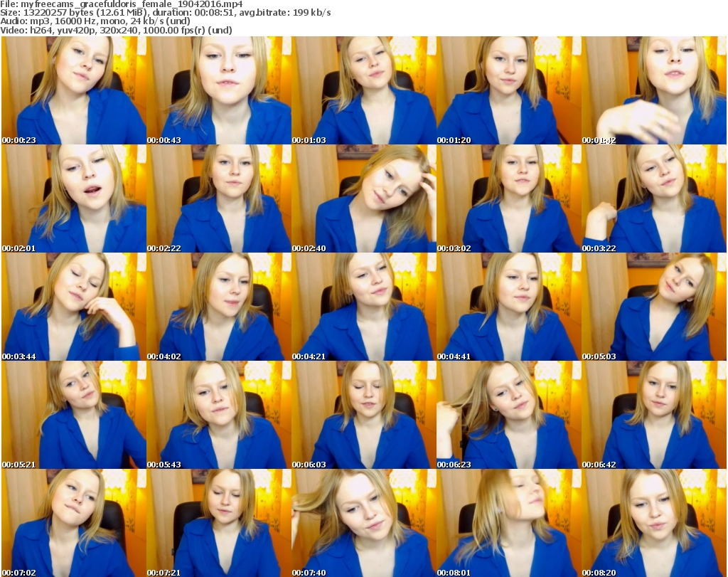Select the thumbnail stamped 00:00:43

click(x=219, y=90)
